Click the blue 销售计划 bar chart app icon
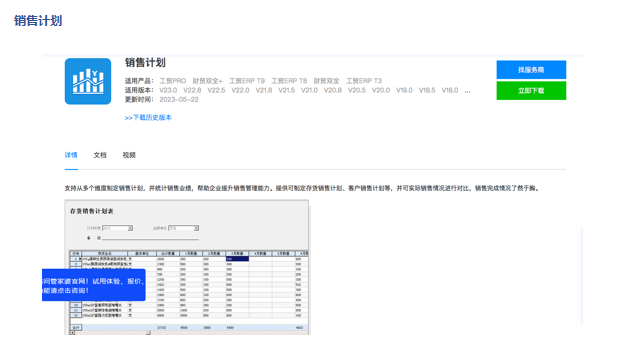 pyautogui.click(x=88, y=81)
